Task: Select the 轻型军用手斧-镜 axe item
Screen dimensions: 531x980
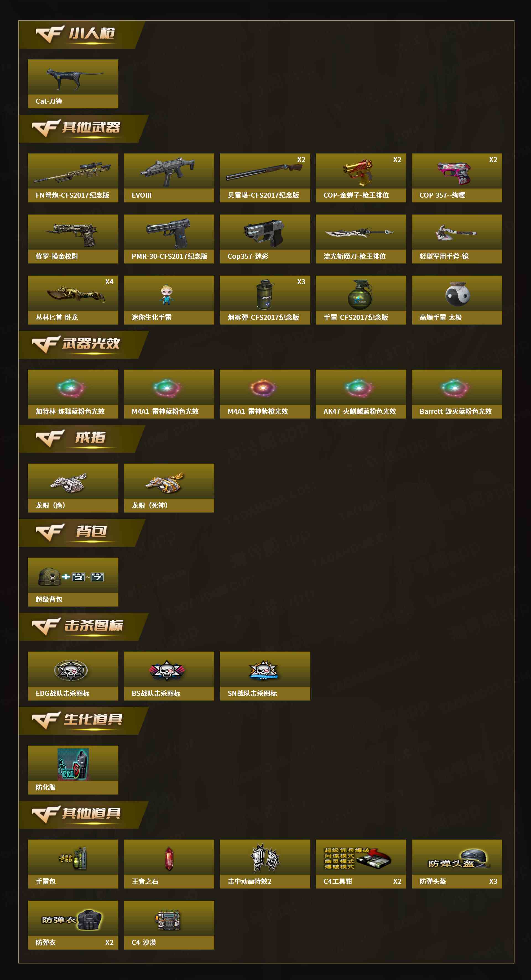Action: click(457, 239)
